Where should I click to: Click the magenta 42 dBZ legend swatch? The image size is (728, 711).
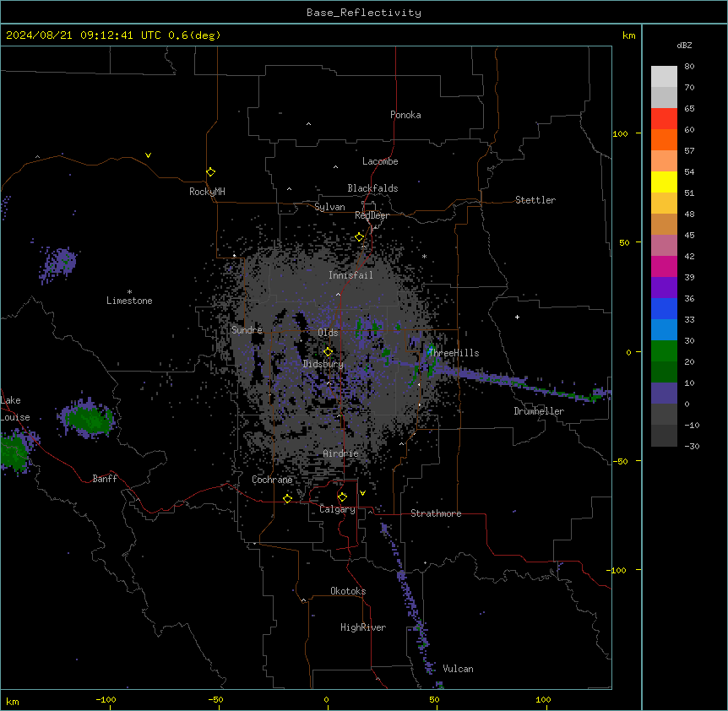(x=664, y=266)
